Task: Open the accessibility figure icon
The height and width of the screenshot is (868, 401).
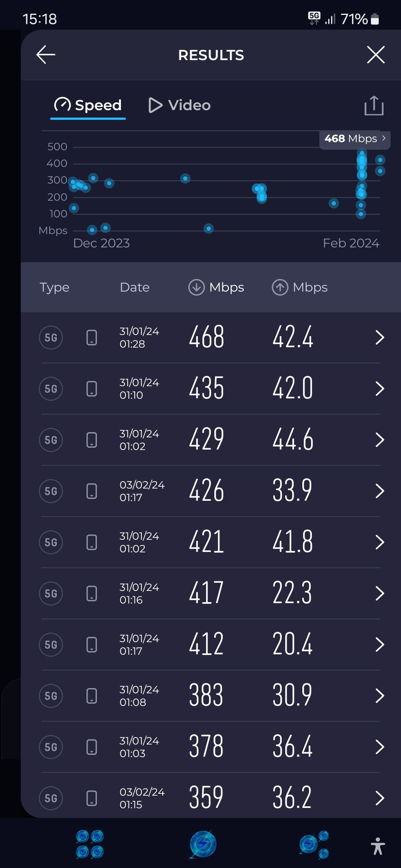Action: click(378, 846)
